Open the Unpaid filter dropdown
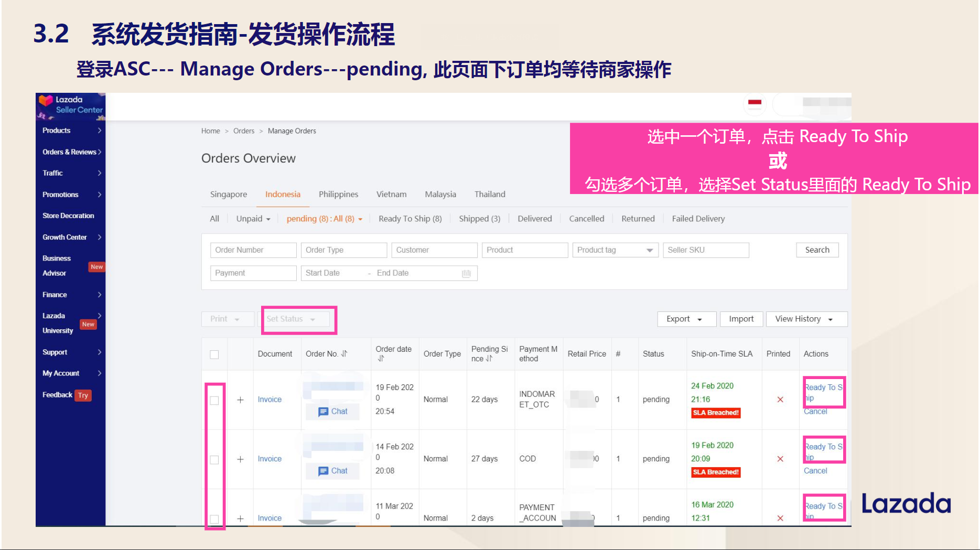The height and width of the screenshot is (550, 980). coord(253,219)
